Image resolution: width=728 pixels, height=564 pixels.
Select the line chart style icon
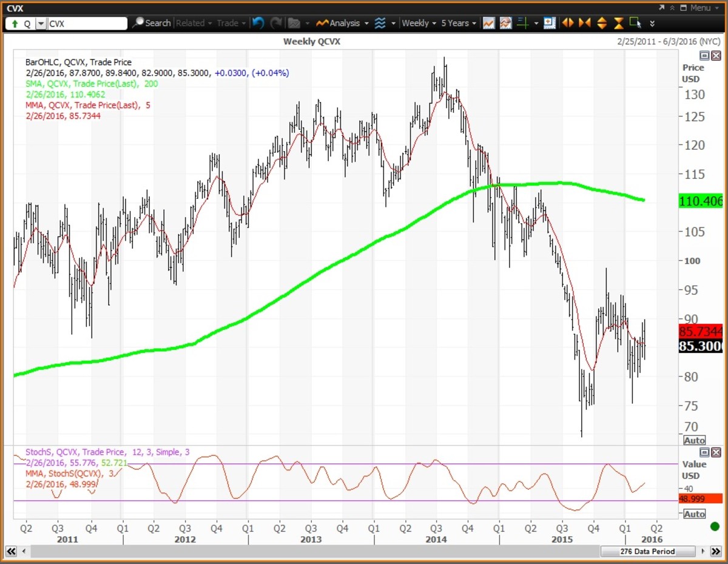point(489,22)
